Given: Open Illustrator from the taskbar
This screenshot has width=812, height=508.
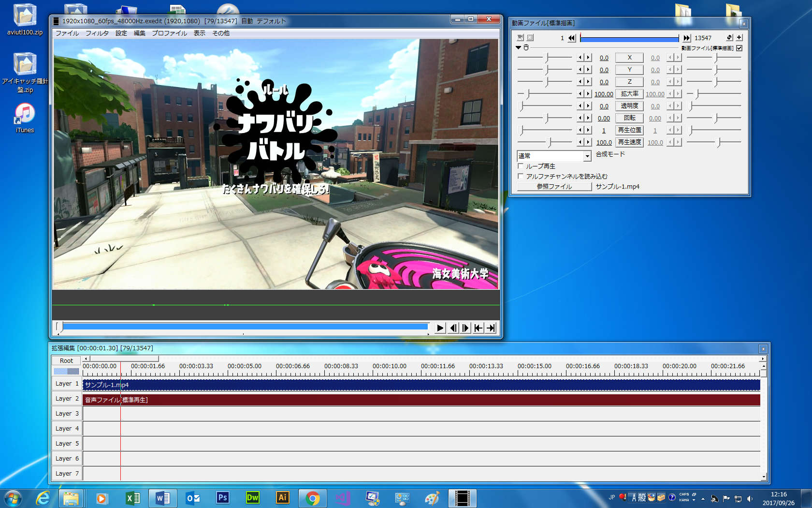Looking at the screenshot, I should click(282, 498).
